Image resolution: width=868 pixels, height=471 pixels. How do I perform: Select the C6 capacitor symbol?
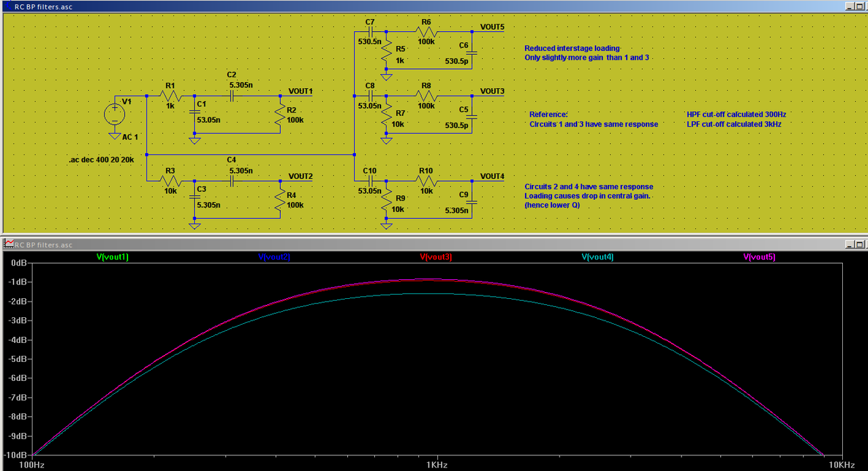pos(473,52)
